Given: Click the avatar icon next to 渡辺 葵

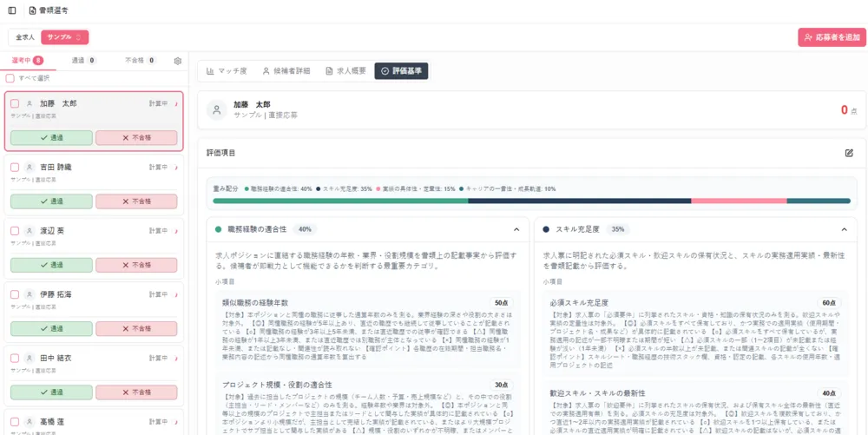Looking at the screenshot, I should pos(30,231).
